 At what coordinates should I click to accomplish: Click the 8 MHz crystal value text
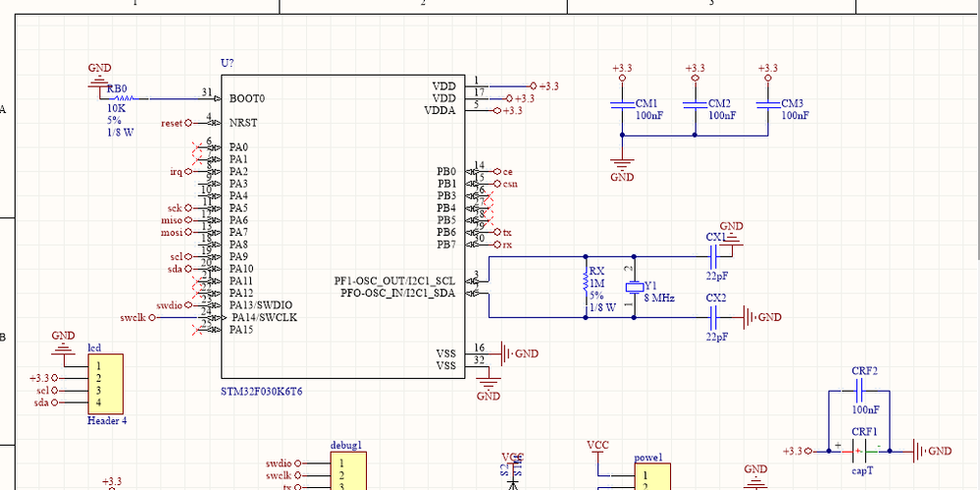coord(659,299)
